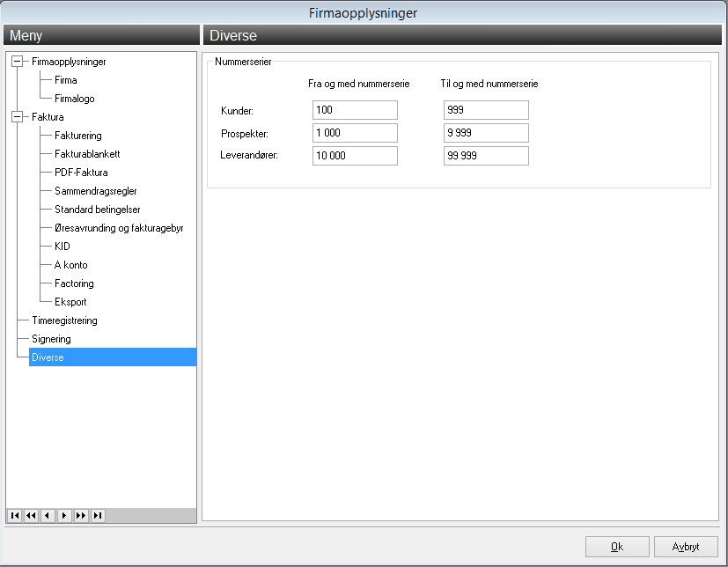This screenshot has width=728, height=567.
Task: Open the Firma tree item
Action: tap(65, 80)
